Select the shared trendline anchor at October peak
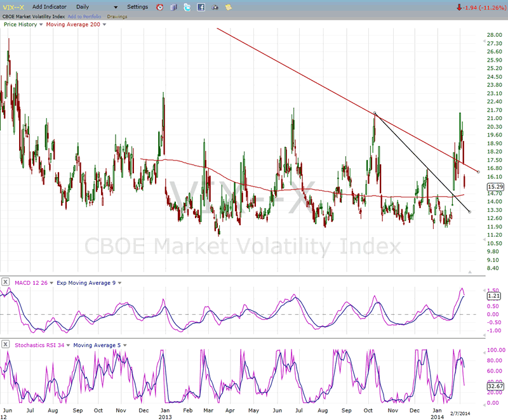The height and width of the screenshot is (420, 508). coord(375,113)
